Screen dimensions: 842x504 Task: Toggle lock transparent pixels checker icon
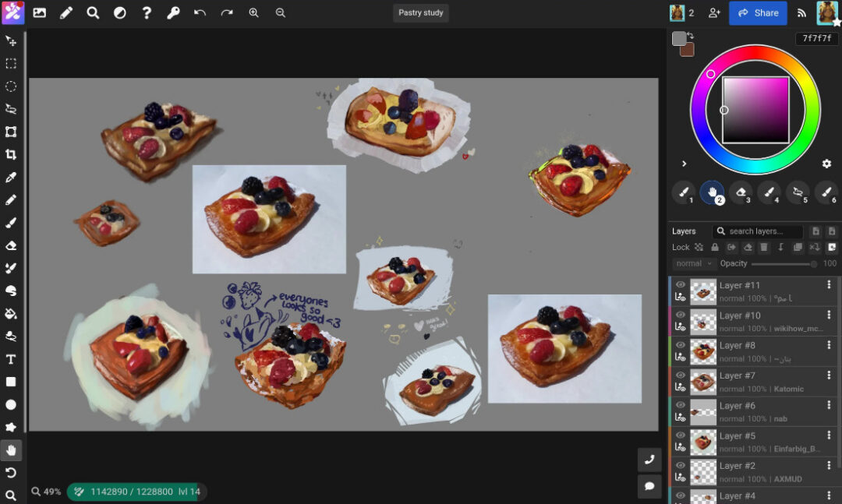tap(699, 247)
